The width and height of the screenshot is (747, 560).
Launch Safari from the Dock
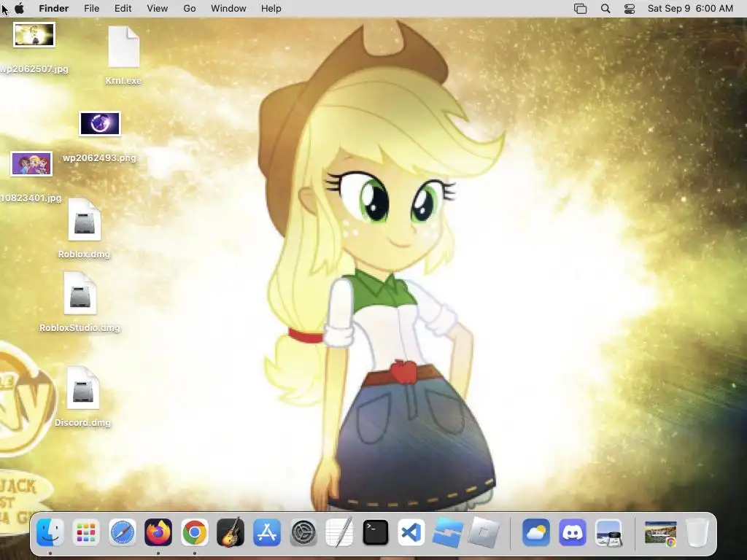123,532
